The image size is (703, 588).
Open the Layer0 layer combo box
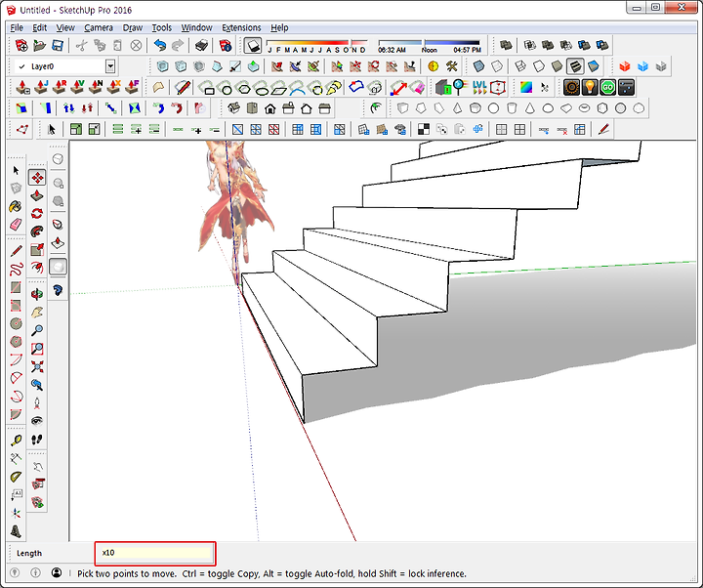tap(65, 66)
